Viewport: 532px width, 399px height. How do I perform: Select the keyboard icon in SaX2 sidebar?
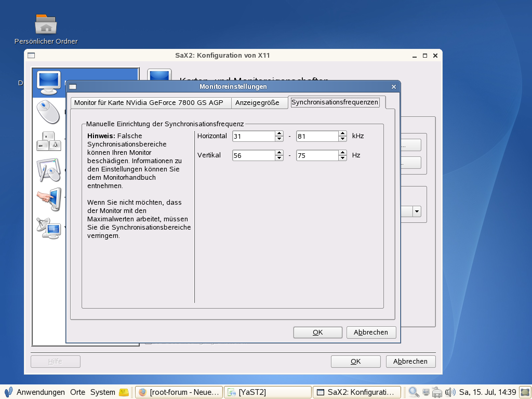(48, 141)
